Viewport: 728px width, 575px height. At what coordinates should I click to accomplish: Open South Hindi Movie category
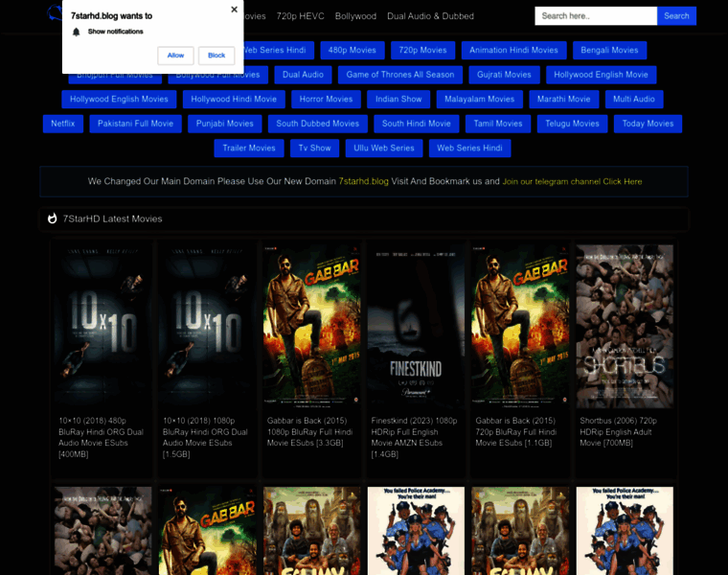417,124
